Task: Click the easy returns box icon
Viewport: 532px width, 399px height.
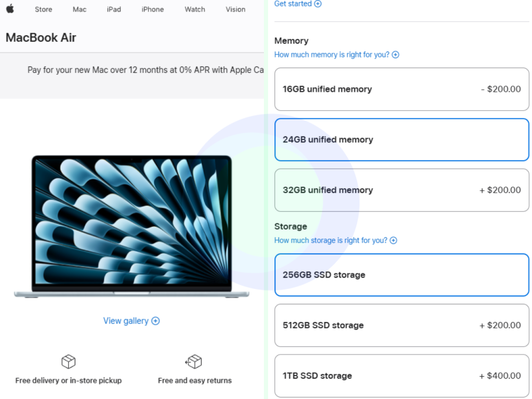Action: click(194, 362)
